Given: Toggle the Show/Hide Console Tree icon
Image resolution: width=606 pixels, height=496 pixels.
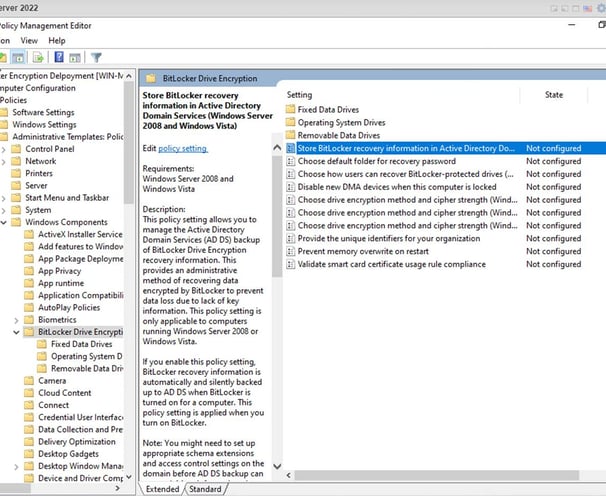Looking at the screenshot, I should pos(18,58).
